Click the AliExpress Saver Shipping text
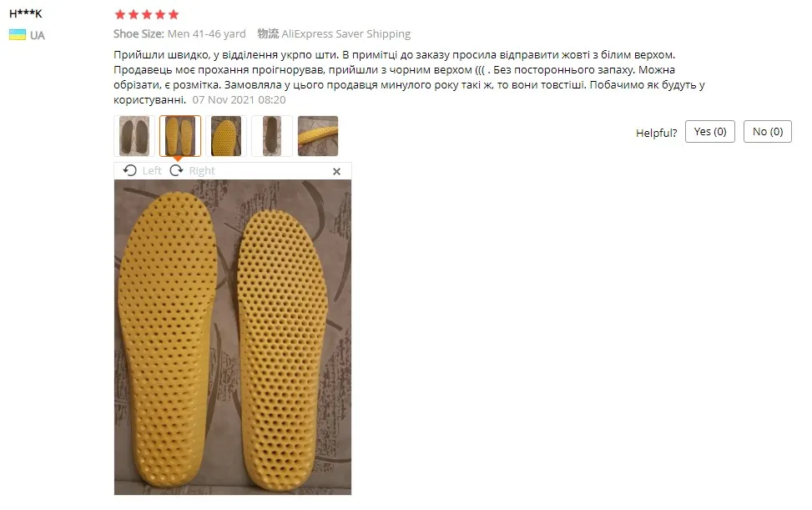This screenshot has height=510, width=812. pyautogui.click(x=346, y=33)
